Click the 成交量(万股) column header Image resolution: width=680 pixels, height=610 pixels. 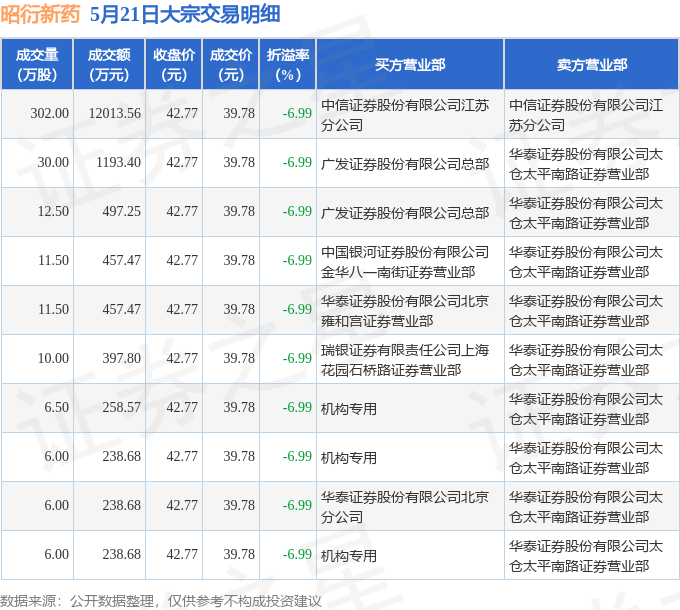coord(37,65)
